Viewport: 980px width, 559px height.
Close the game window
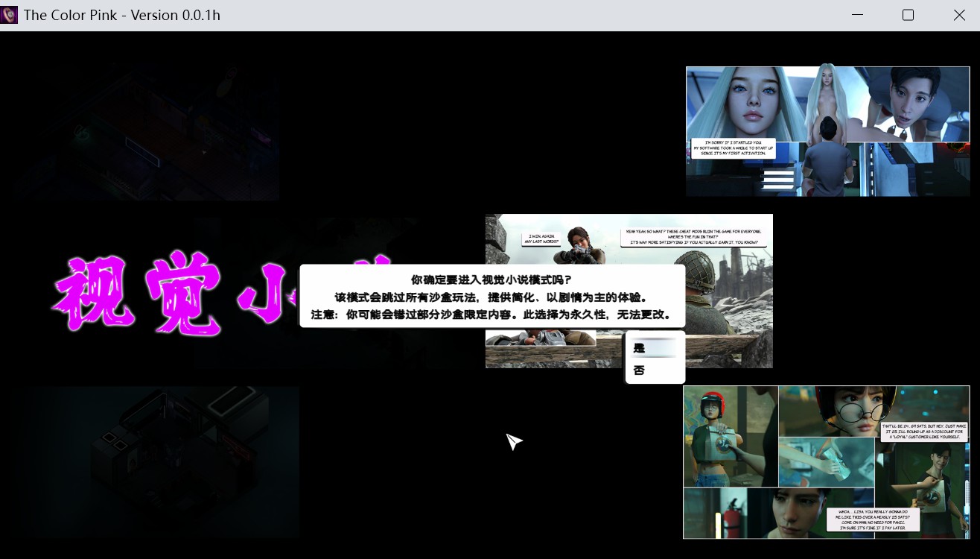point(959,15)
